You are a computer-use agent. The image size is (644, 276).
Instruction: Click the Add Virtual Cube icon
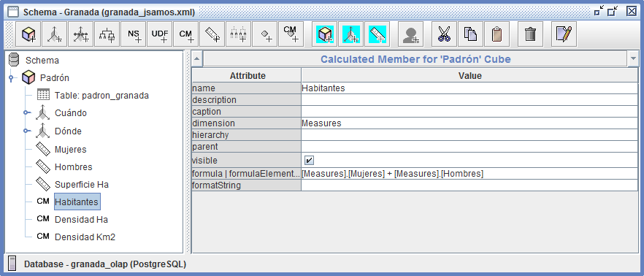[x=325, y=34]
